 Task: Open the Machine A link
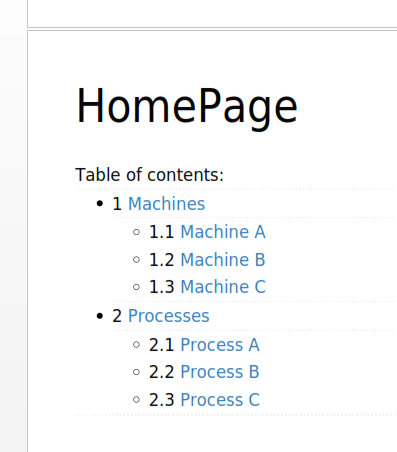point(223,232)
